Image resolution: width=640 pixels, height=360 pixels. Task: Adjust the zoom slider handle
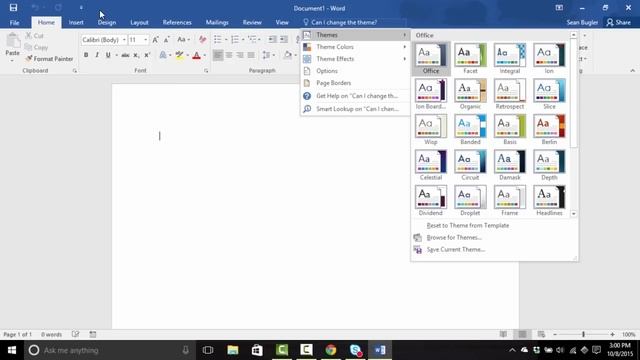(x=583, y=334)
